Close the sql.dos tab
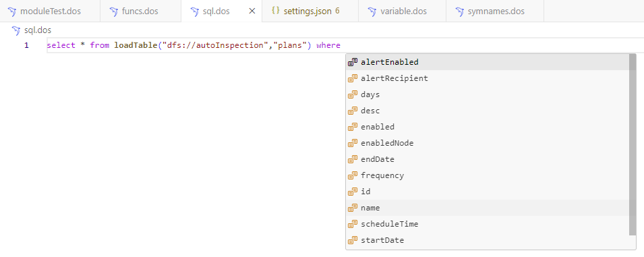 (x=252, y=11)
